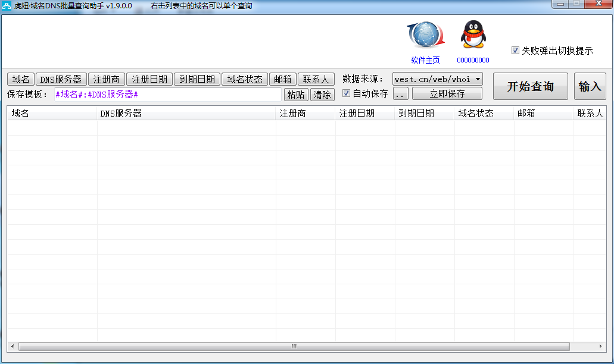Screen dimensions: 614x364
Task: Disable the 自动保存 checkbox
Action: [347, 93]
